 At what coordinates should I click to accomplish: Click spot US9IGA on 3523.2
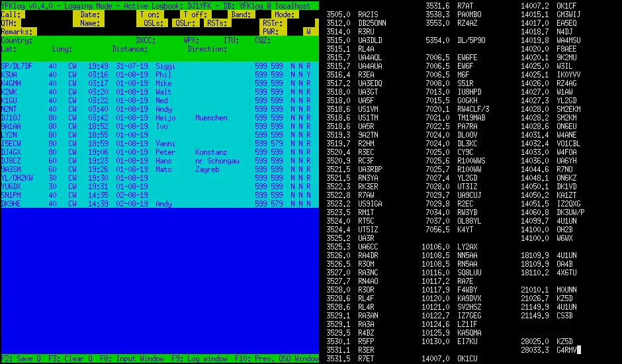[354, 204]
